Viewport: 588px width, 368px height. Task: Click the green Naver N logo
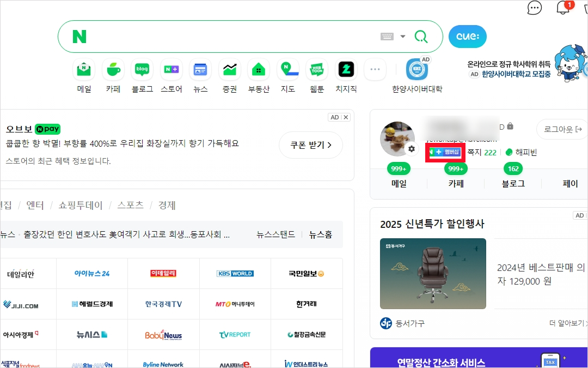tap(79, 37)
